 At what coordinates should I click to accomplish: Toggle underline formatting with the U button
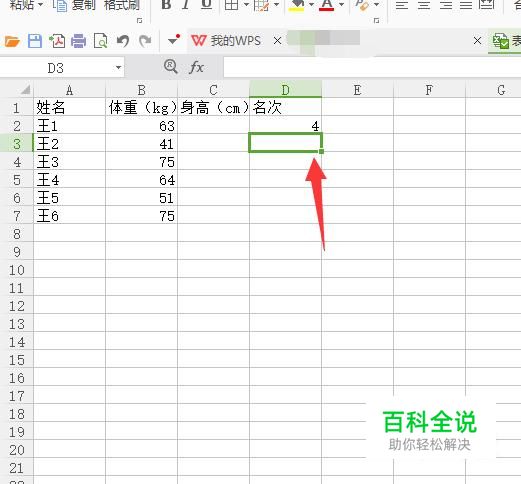207,5
